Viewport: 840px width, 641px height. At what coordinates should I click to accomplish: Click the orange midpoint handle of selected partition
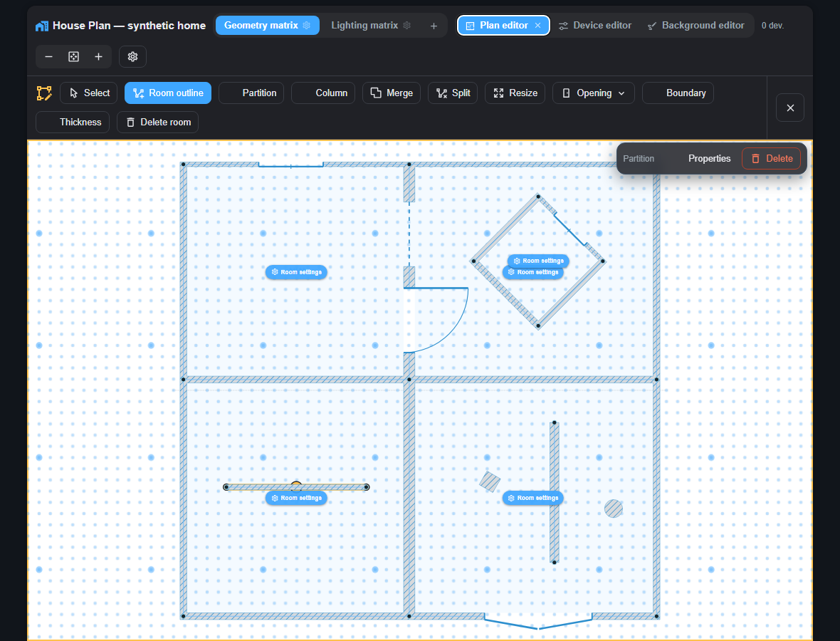click(296, 485)
